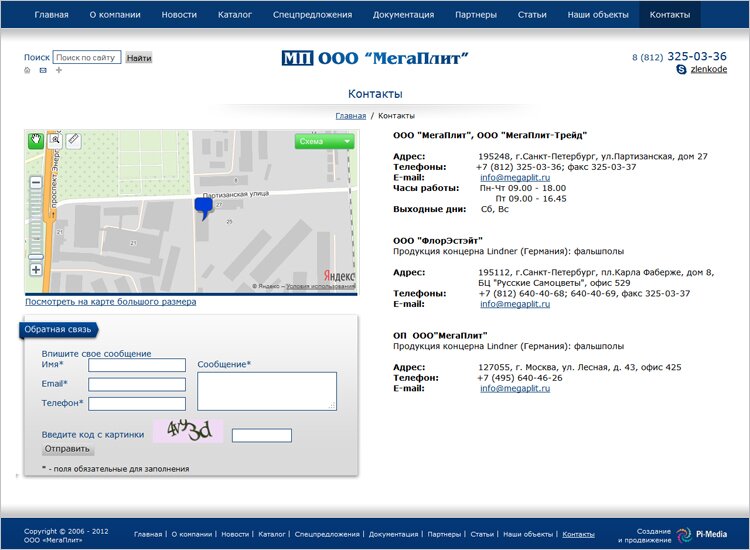Focus the Поиск по сайту search field
Screen dimensions: 750x550
(87, 57)
